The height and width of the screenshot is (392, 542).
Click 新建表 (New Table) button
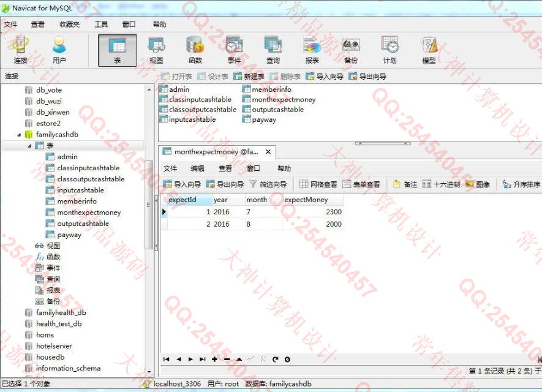coord(249,77)
